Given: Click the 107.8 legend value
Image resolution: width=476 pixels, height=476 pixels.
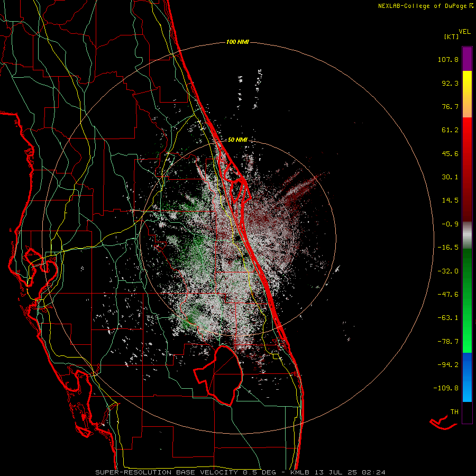Looking at the screenshot, I should (448, 59).
